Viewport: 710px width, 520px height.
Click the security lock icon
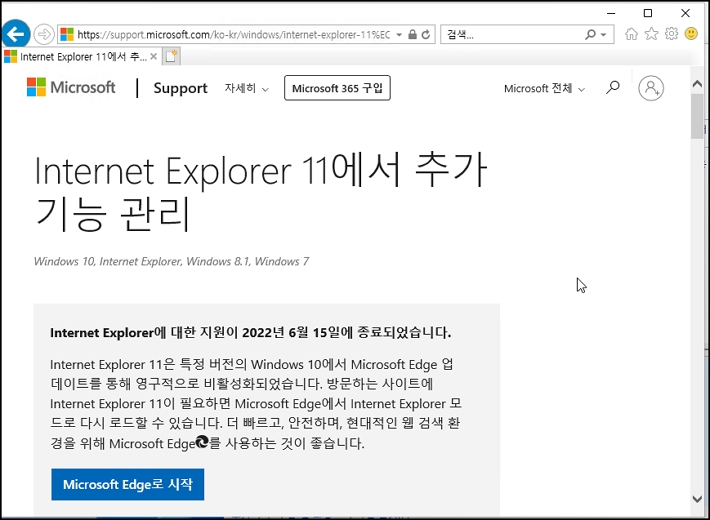click(412, 34)
